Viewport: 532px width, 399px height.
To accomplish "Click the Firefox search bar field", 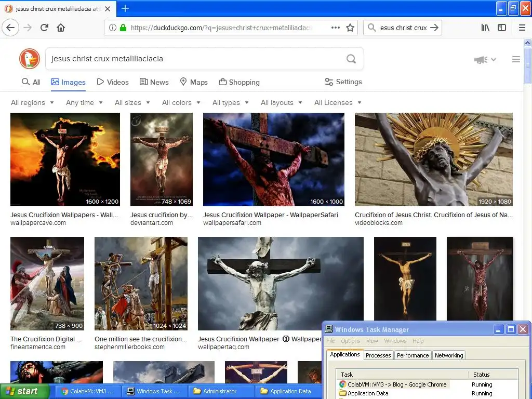I will (403, 28).
